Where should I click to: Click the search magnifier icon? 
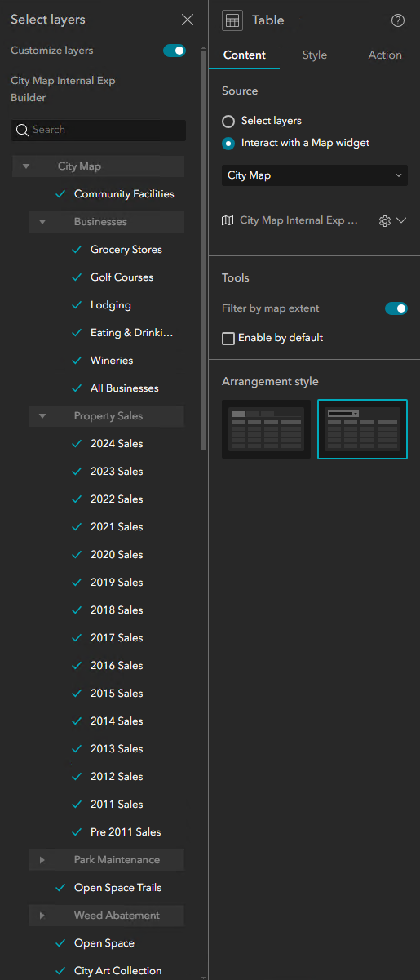point(22,130)
